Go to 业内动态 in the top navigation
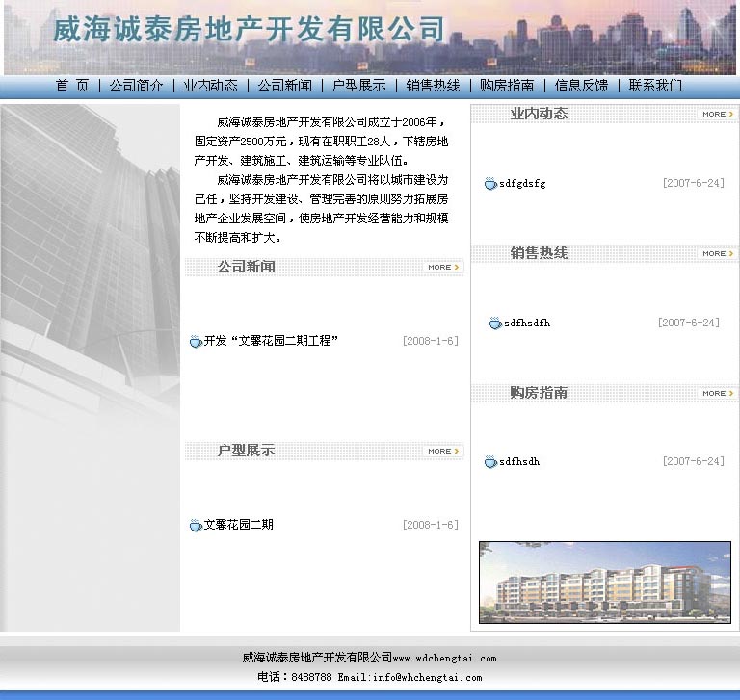The width and height of the screenshot is (740, 700). tap(210, 86)
